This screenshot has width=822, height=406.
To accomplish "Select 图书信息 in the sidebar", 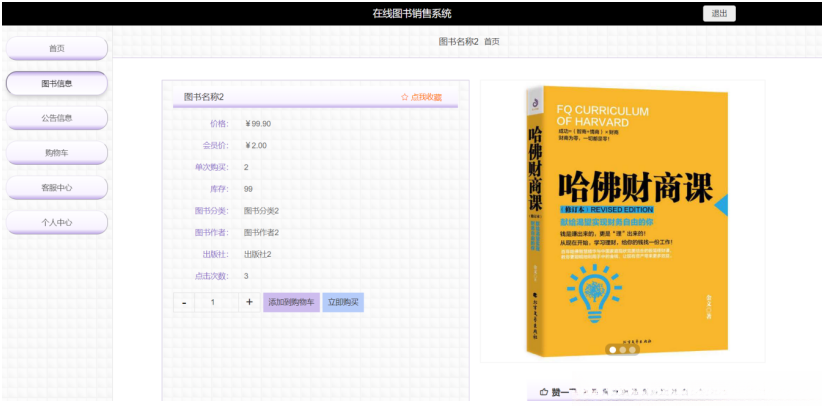I will tap(57, 83).
